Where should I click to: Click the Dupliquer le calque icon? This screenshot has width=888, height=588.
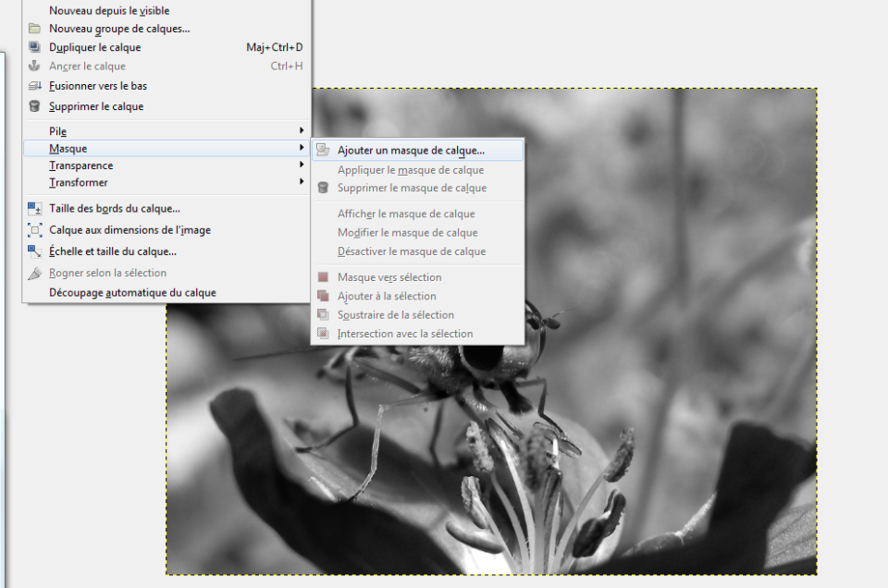tap(34, 47)
